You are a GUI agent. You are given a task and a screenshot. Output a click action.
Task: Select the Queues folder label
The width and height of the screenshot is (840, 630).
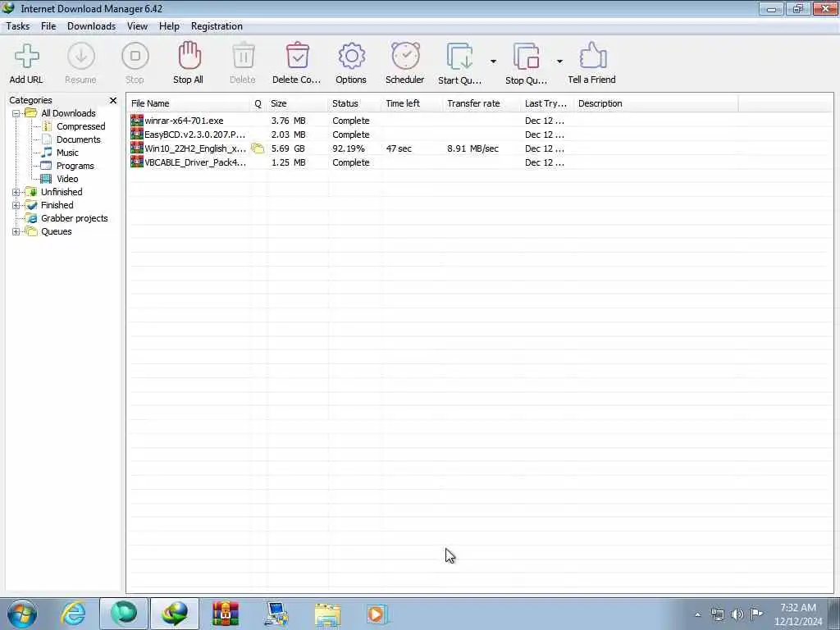(57, 231)
